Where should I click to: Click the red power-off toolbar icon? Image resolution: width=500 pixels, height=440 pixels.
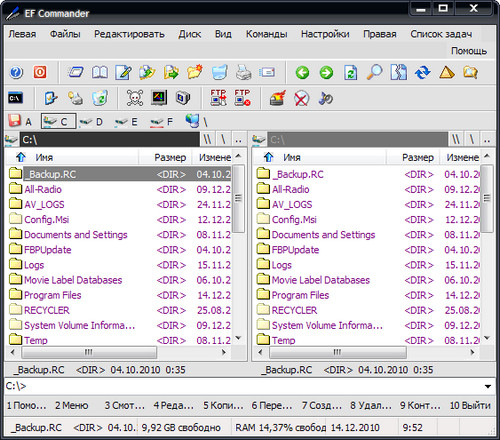(x=40, y=72)
